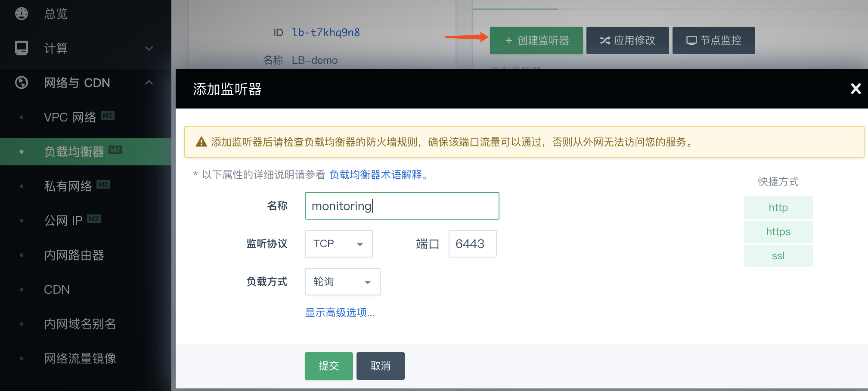This screenshot has width=868, height=391.
Task: Click the shuffle icon on 应用修改 button
Action: (x=605, y=40)
